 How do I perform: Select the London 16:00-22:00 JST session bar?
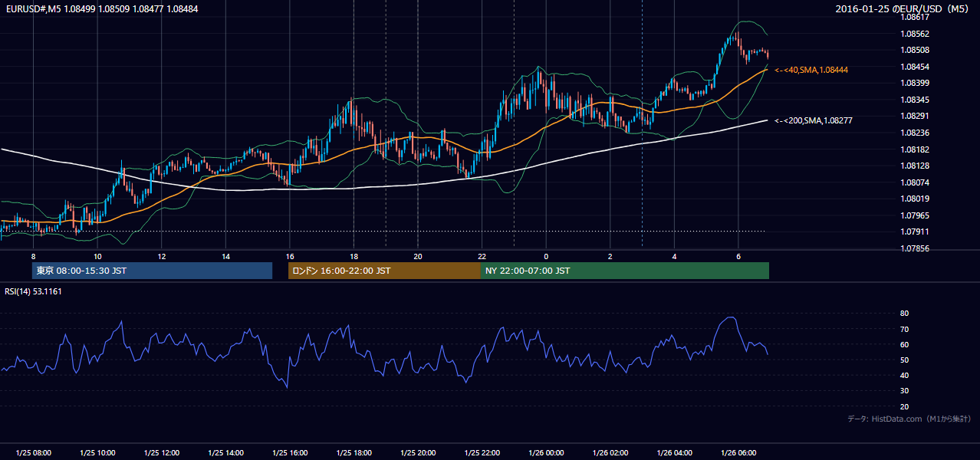tap(384, 271)
